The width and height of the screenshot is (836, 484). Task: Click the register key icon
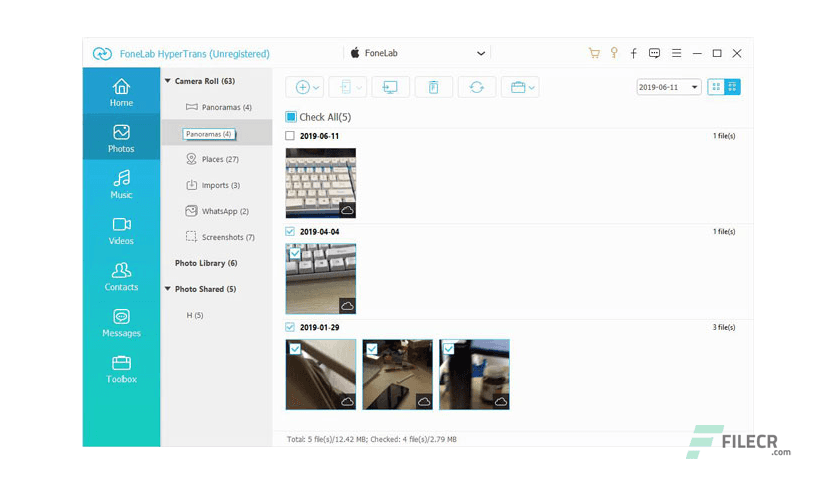[x=614, y=53]
